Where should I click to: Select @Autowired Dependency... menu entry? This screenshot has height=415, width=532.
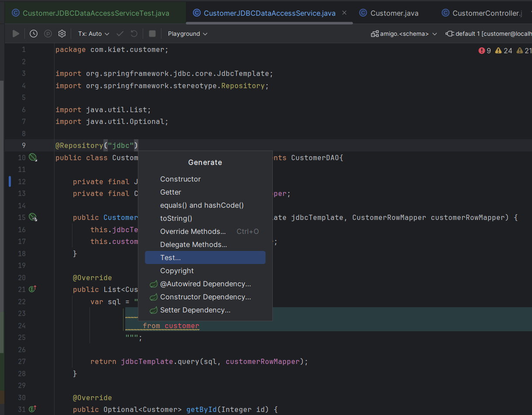pyautogui.click(x=205, y=284)
